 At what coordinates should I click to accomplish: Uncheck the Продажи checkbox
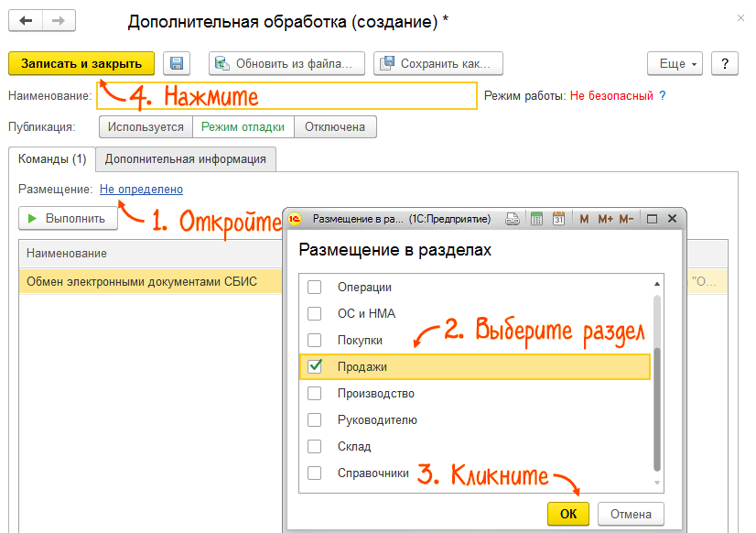tap(315, 366)
